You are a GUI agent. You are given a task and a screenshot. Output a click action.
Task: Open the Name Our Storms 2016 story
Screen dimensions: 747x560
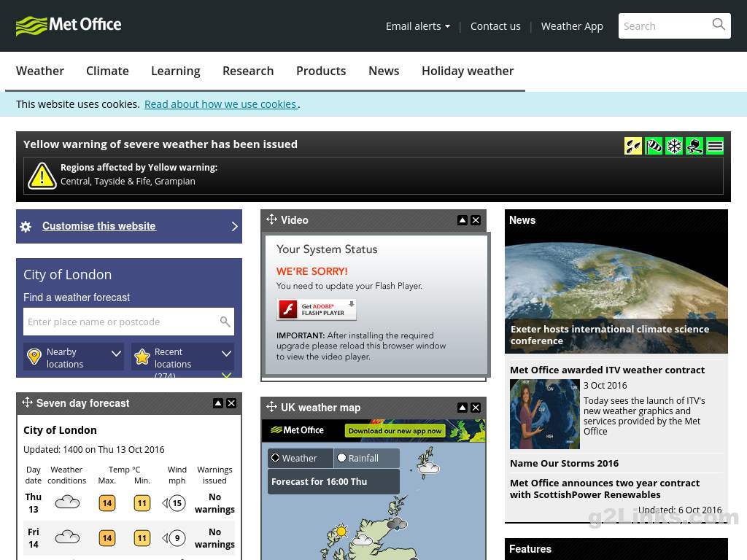pyautogui.click(x=564, y=463)
